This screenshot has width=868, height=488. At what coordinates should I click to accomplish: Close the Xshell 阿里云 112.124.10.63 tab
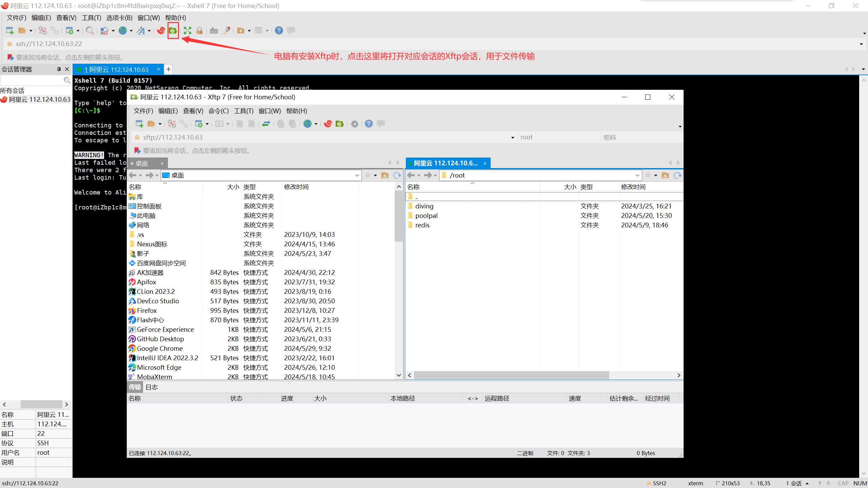point(158,69)
